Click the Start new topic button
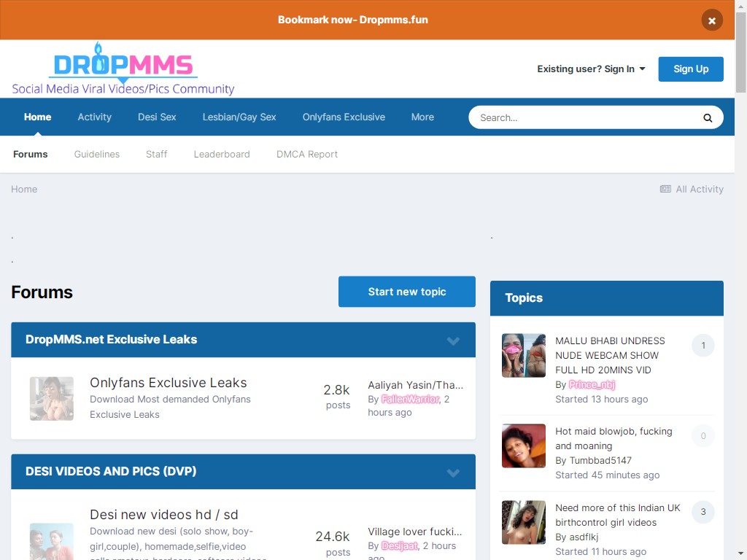Image resolution: width=747 pixels, height=560 pixels. (x=407, y=292)
